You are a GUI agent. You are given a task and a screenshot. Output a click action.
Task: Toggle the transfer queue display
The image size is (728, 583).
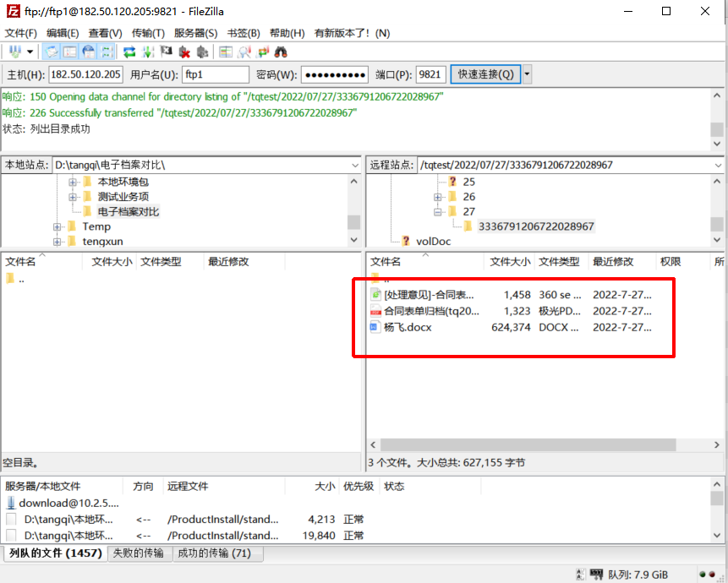tap(107, 52)
